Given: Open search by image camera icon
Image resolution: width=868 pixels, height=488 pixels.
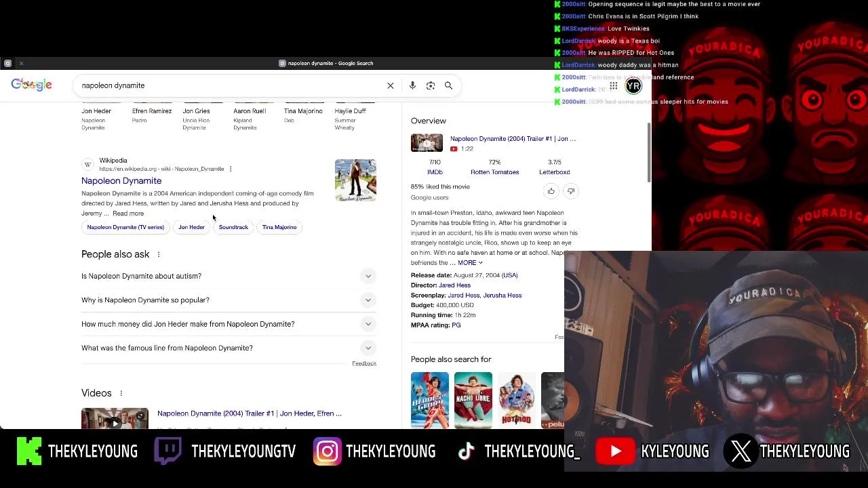Looking at the screenshot, I should coord(431,85).
